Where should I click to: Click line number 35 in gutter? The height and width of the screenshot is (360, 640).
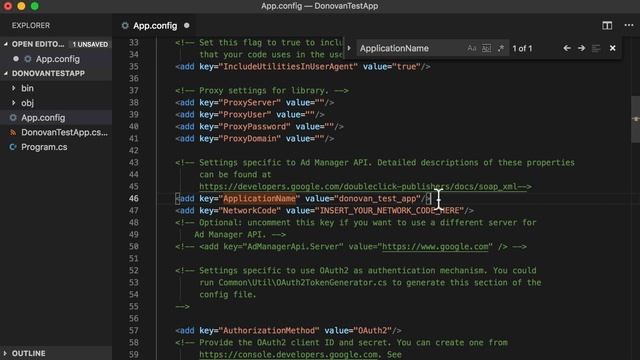click(134, 67)
